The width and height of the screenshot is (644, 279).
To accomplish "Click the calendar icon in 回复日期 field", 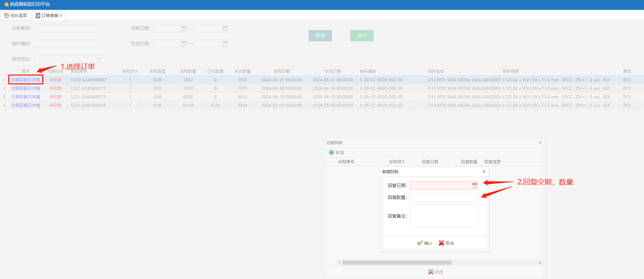I will 474,185.
